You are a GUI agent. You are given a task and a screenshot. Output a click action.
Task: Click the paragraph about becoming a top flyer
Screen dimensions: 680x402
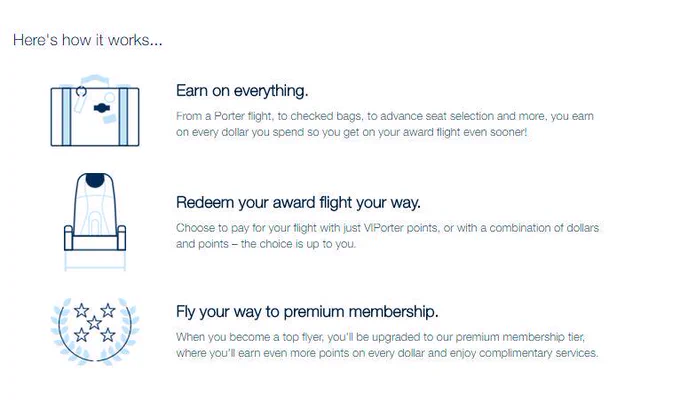coord(387,345)
